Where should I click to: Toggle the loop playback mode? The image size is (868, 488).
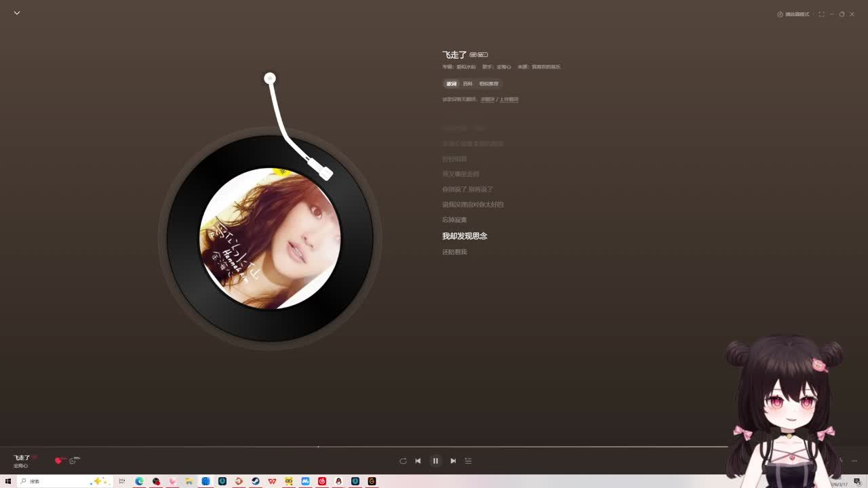[403, 461]
